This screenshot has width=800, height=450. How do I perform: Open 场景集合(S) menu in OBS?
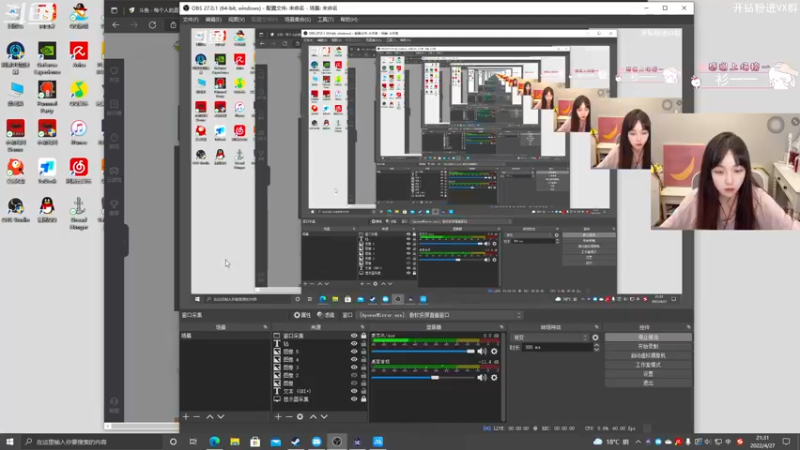click(297, 19)
